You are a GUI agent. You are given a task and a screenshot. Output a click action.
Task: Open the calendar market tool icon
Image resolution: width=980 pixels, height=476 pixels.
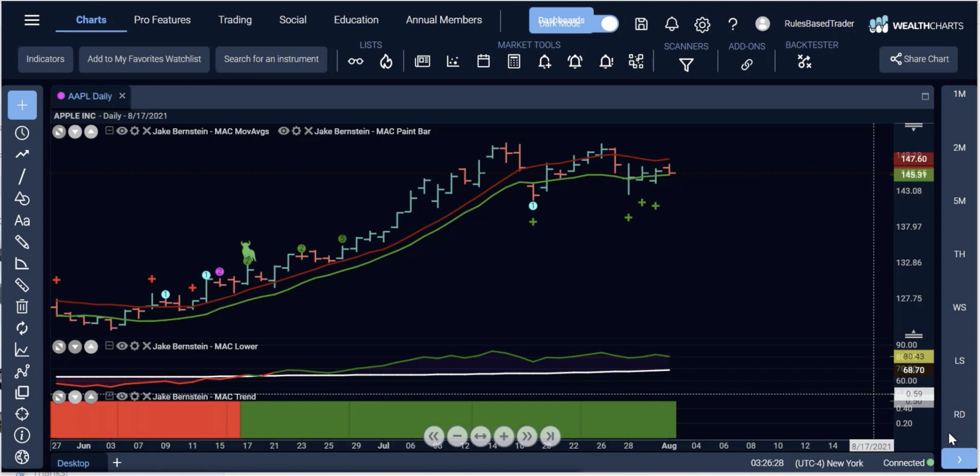point(483,61)
